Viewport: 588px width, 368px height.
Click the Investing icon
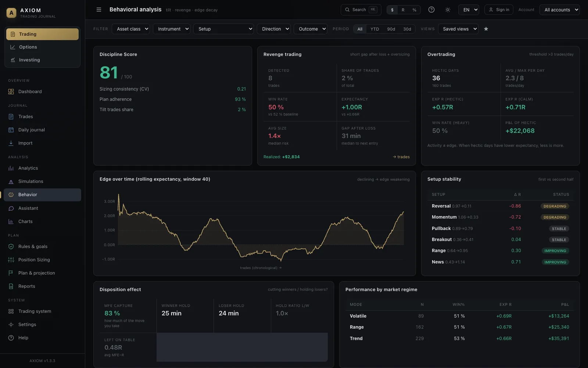[13, 60]
